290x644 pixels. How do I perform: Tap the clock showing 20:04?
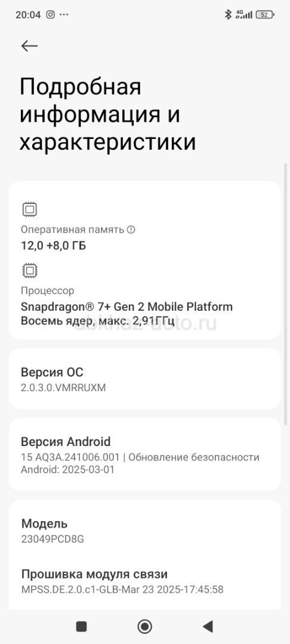tap(28, 15)
